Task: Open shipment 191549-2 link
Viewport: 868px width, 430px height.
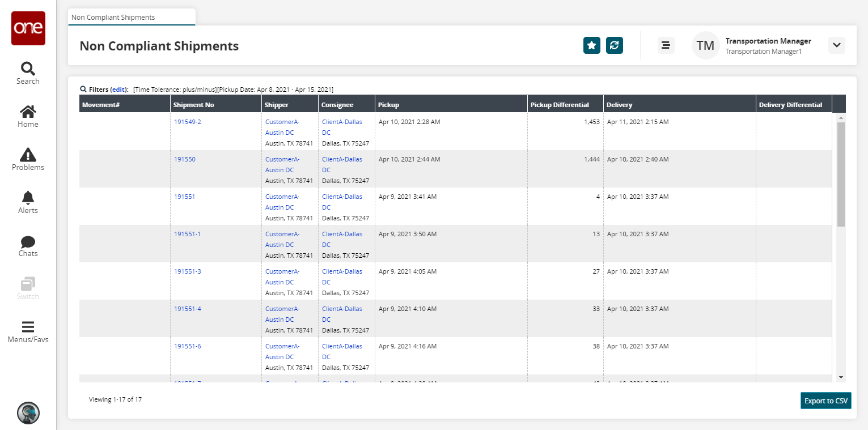Action: [x=187, y=122]
